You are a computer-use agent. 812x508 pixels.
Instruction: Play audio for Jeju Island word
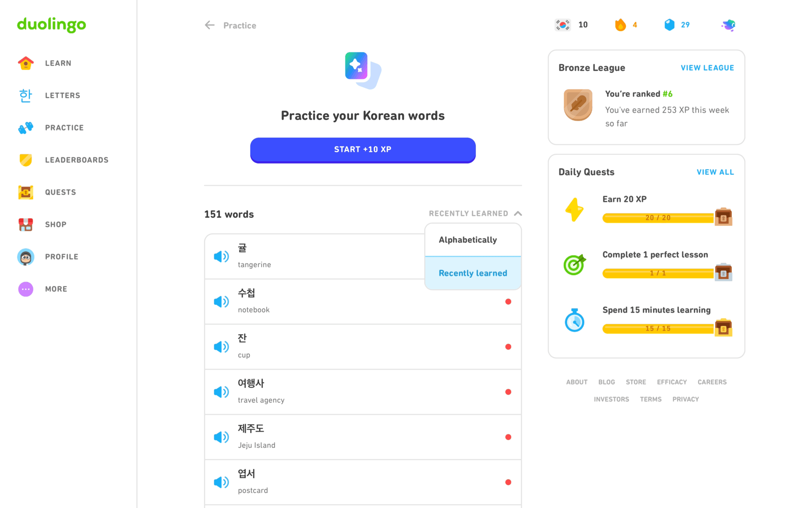(x=221, y=437)
